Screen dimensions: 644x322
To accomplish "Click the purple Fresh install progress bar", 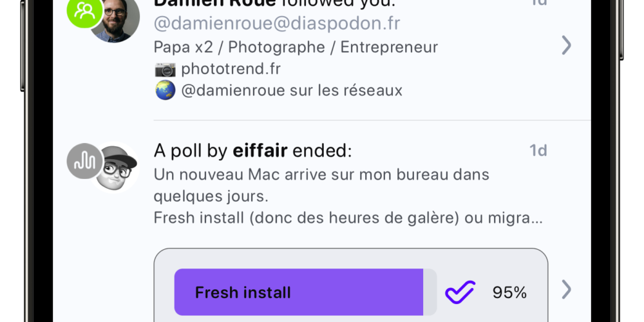I will (x=299, y=292).
